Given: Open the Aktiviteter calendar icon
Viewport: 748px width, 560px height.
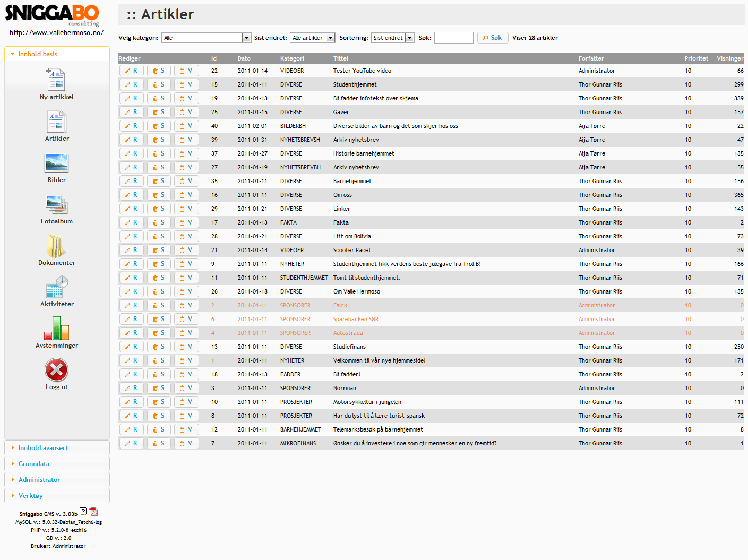Looking at the screenshot, I should coord(57,287).
